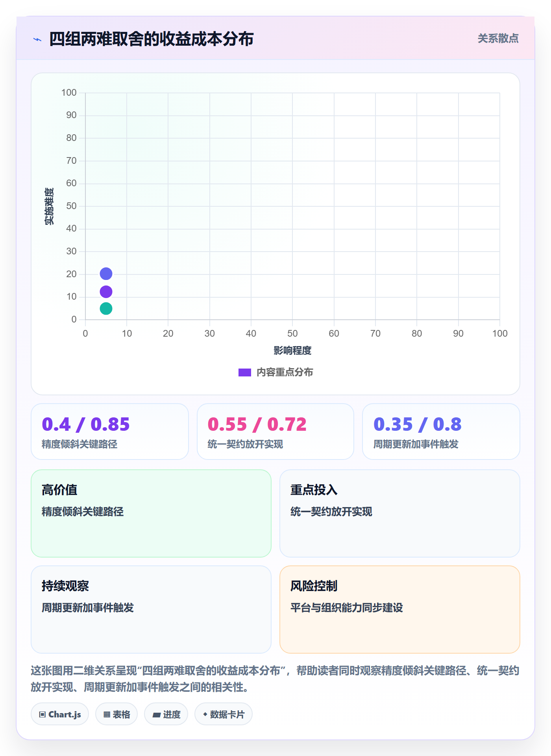Open the 0.4 / 0.85 metric card
This screenshot has width=551, height=756.
point(110,432)
